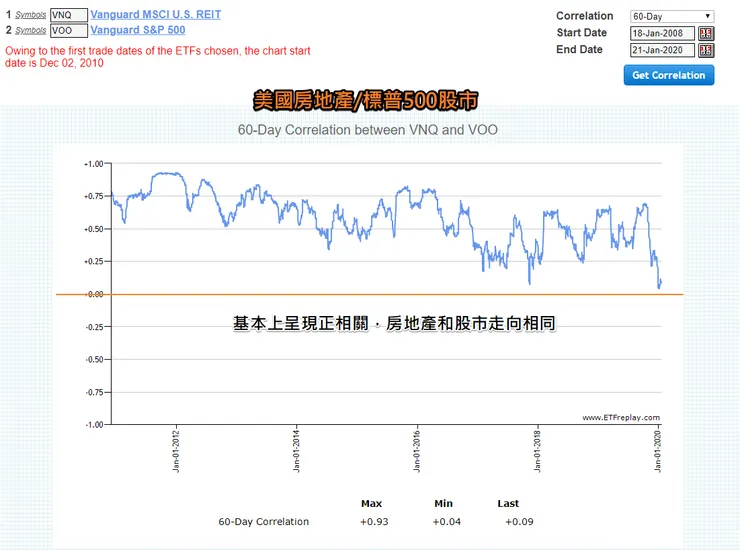Click the -0.25 y-axis label
740x550 pixels.
click(x=94, y=327)
